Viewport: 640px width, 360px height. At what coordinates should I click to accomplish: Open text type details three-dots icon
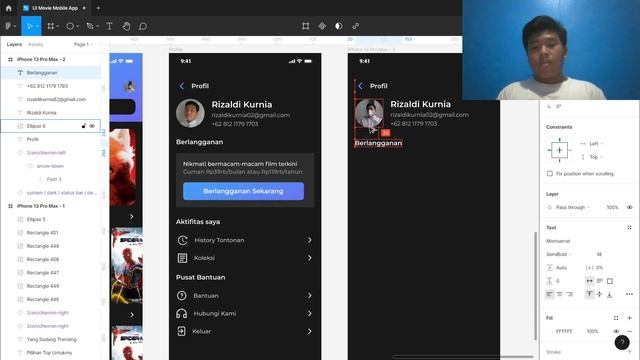[x=629, y=294]
